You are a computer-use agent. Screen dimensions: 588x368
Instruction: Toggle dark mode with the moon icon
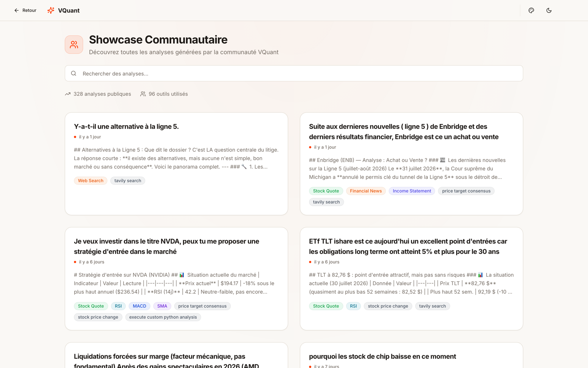coord(549,10)
